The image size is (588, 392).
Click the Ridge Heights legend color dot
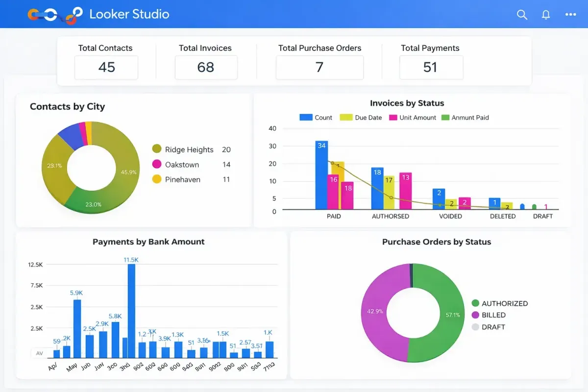pyautogui.click(x=157, y=149)
